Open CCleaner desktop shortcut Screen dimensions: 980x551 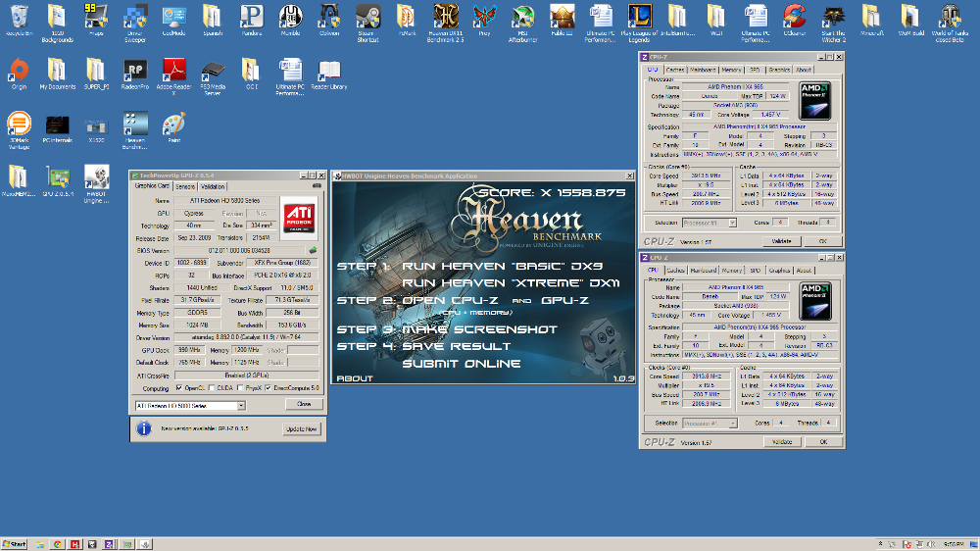795,18
